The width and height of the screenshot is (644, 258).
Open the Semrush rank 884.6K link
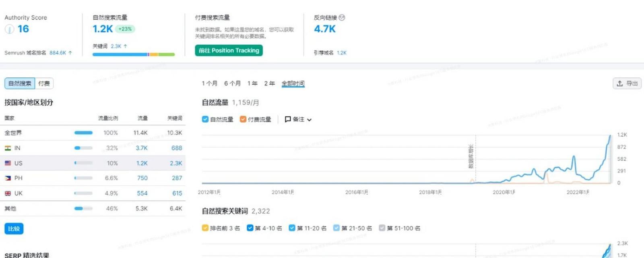pyautogui.click(x=58, y=53)
